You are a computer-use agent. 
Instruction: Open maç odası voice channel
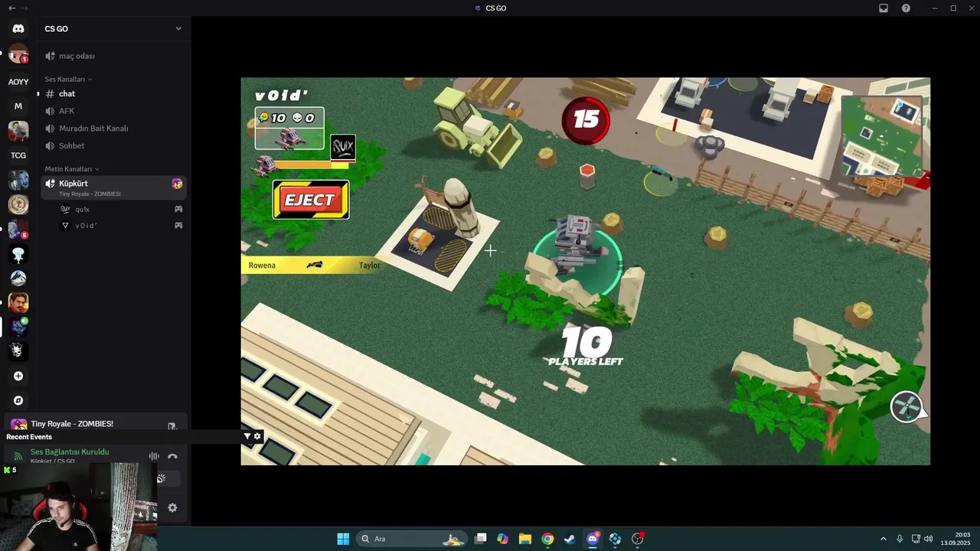(x=113, y=56)
